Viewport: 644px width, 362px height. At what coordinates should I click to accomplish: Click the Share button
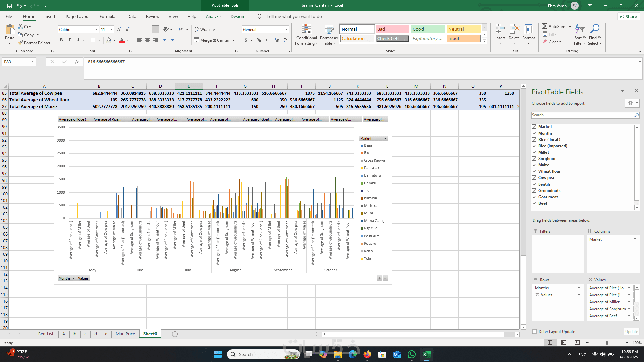tap(628, 16)
